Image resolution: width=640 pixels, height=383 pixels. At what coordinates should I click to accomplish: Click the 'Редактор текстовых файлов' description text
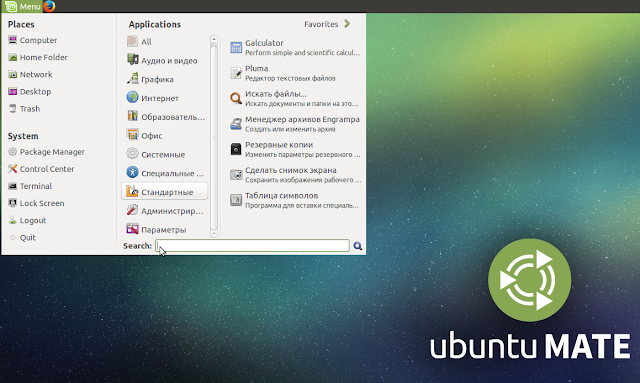(x=290, y=78)
